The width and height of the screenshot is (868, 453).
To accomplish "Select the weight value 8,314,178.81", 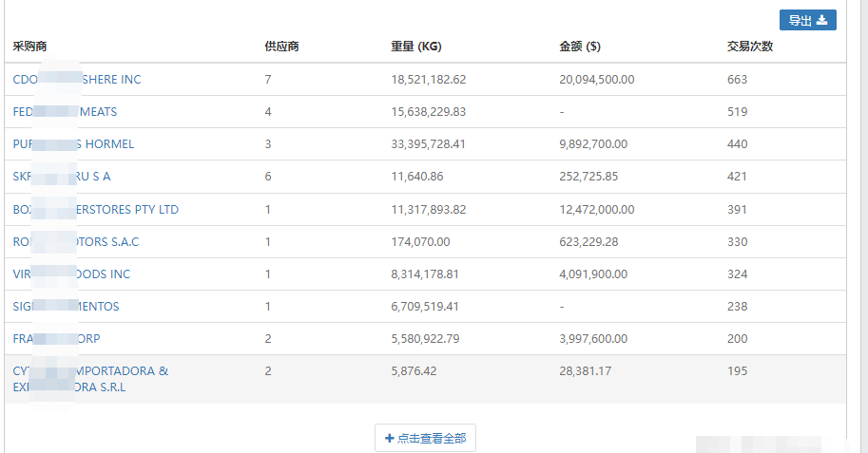I will coord(425,274).
